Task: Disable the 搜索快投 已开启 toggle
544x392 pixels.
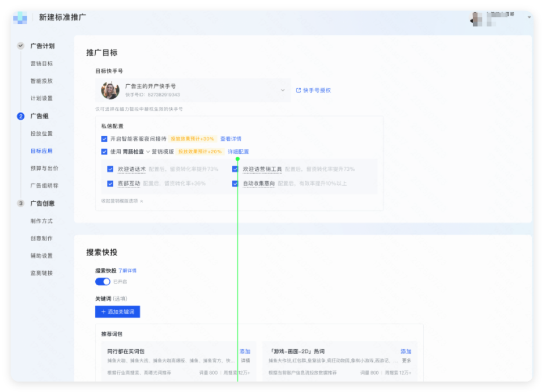Action: coord(102,281)
